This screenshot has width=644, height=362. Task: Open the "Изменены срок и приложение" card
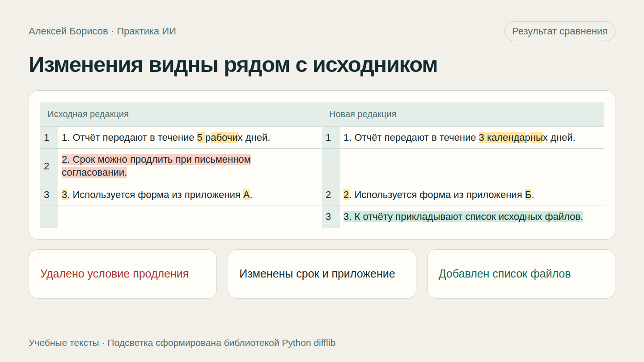click(x=322, y=274)
